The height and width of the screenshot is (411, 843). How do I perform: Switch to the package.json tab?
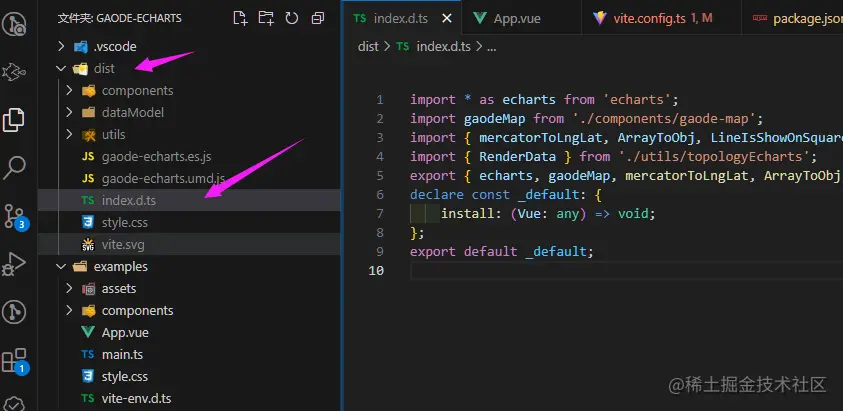[x=792, y=18]
